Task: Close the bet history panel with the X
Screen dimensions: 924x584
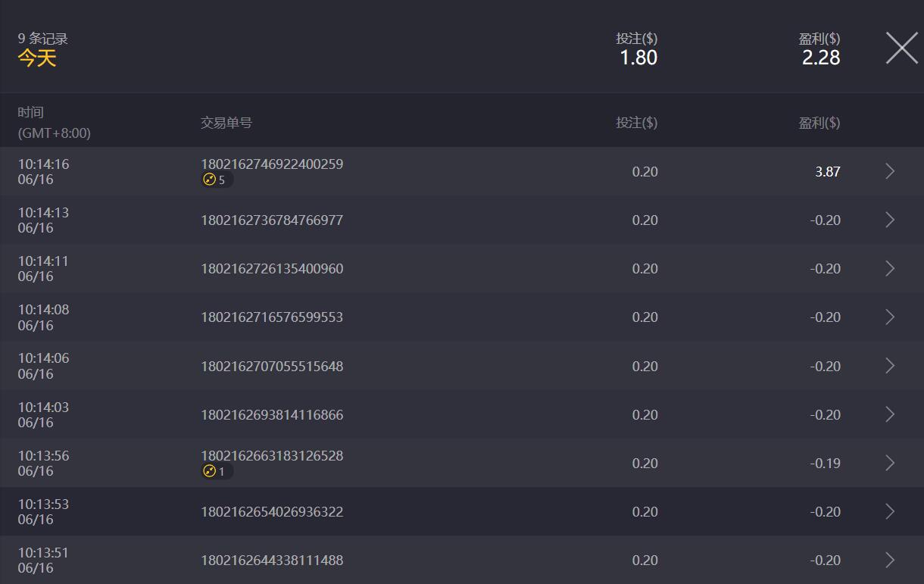Action: 901,48
